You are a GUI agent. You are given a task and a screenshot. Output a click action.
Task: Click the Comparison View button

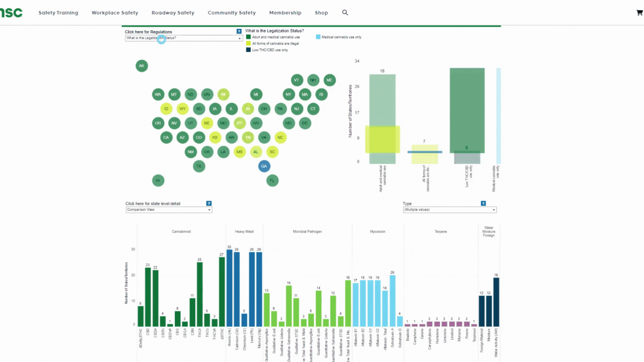(168, 209)
